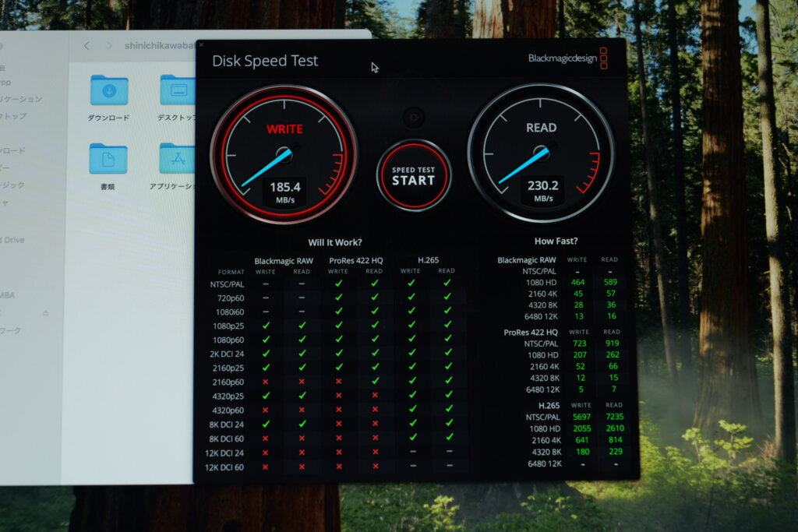Click the 5697 H.265 write value
798x532 pixels.
[x=581, y=417]
